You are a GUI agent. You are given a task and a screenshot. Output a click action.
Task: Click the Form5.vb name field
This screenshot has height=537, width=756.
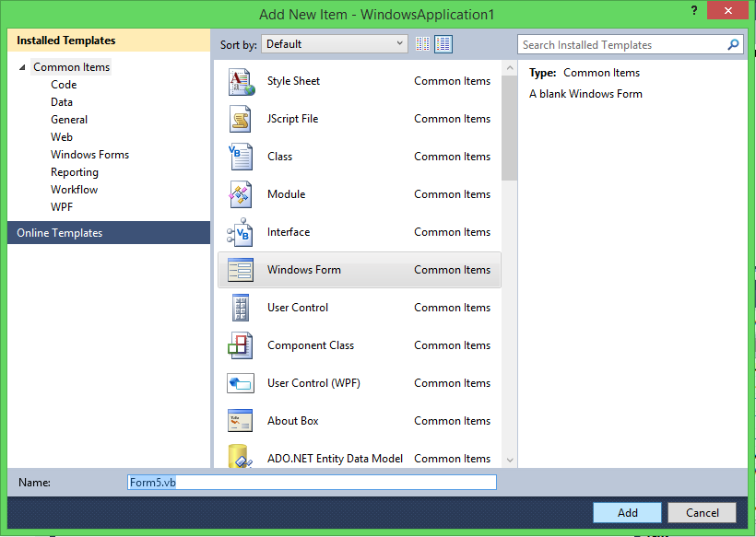click(311, 482)
